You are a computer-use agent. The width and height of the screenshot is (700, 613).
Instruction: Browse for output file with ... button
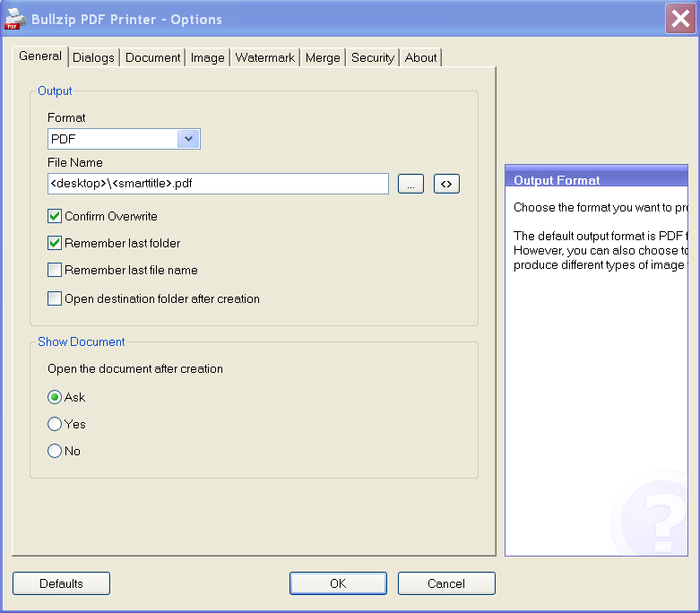point(410,184)
